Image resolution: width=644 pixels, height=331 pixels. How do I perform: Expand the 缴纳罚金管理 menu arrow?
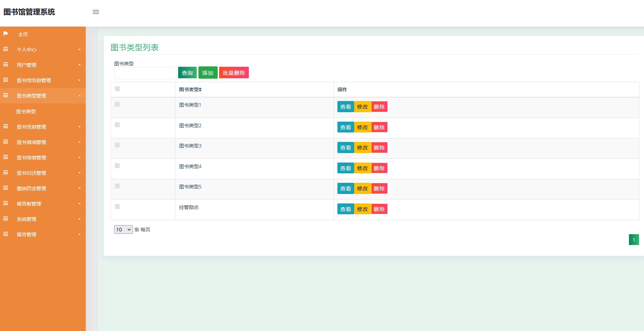click(79, 188)
